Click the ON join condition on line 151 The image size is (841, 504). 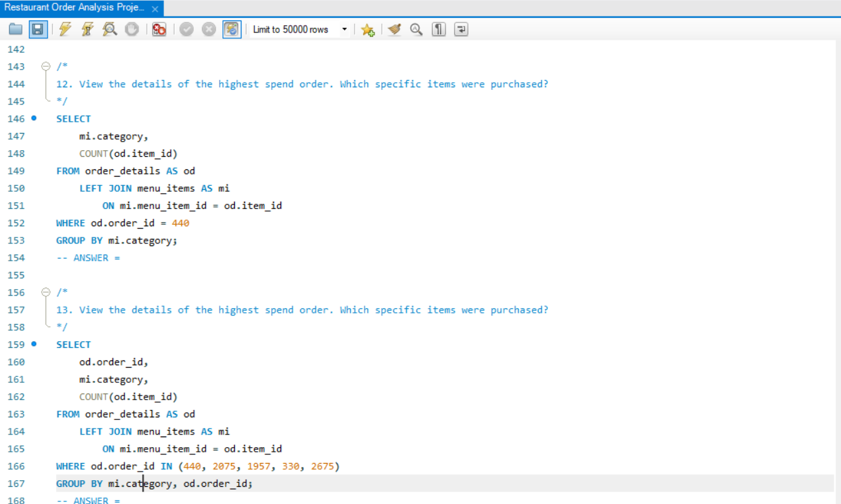click(193, 206)
